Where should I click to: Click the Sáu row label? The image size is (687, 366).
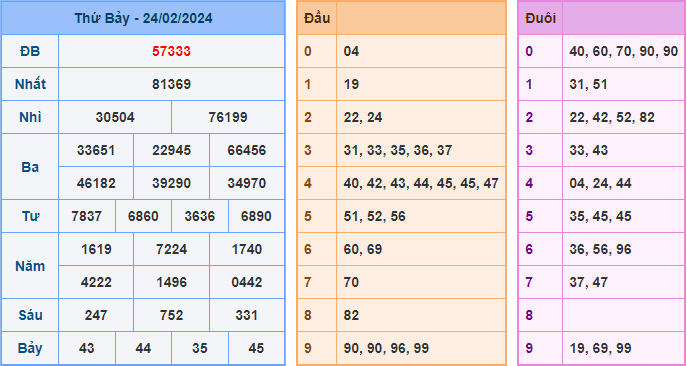(30, 315)
